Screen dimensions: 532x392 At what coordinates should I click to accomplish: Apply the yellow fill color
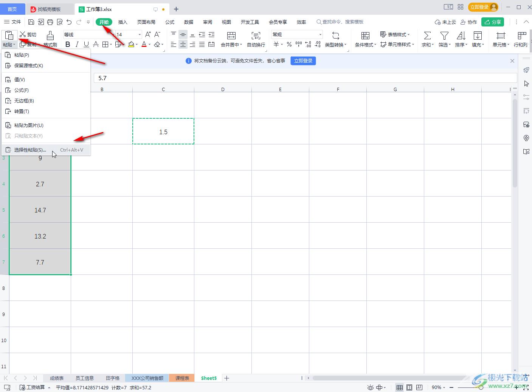131,45
